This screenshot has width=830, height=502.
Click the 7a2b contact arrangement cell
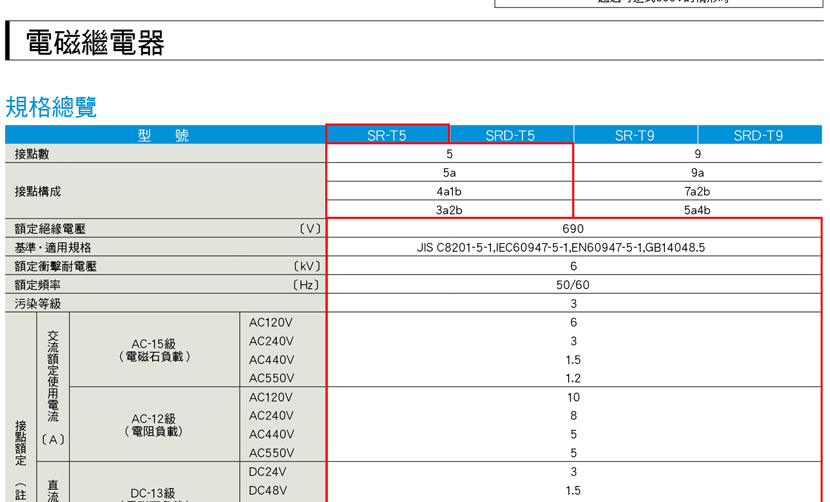click(698, 192)
